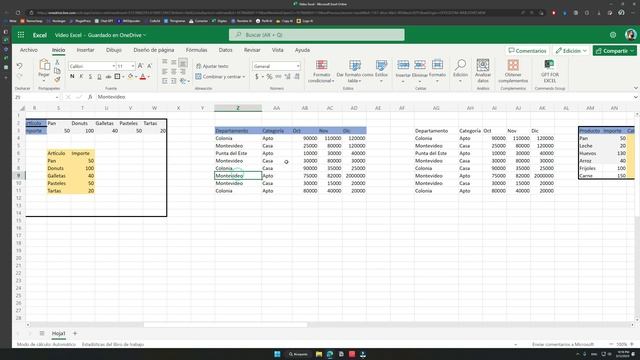Toggle align left horizontal alignment
Screen dimensions: 640x360
pos(164,71)
